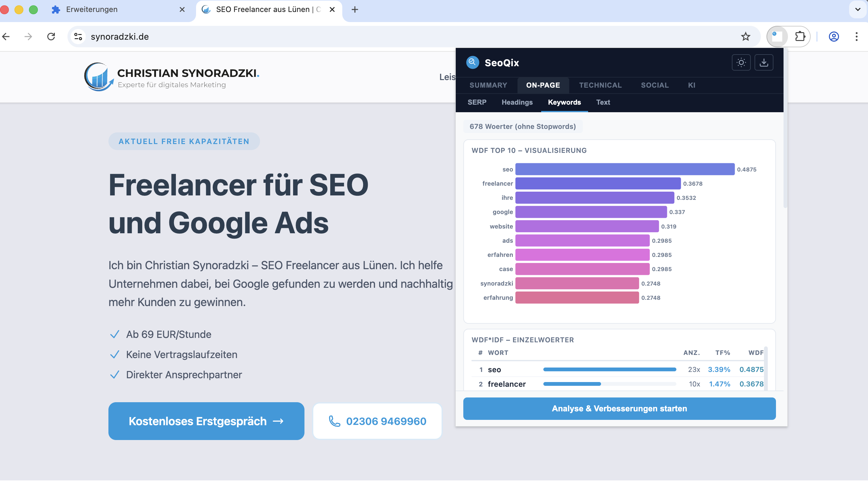868x481 pixels.
Task: Open site settings icon in the address bar
Action: click(78, 36)
